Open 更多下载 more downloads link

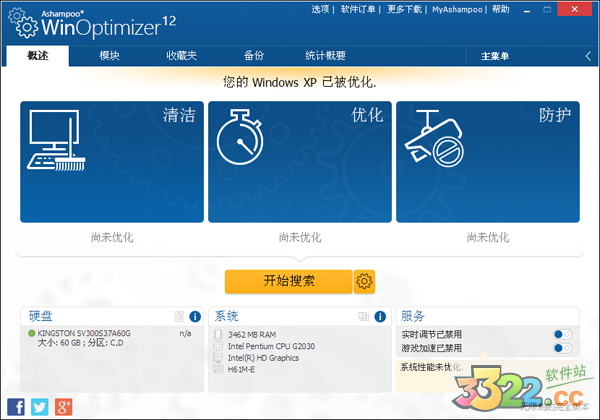[x=404, y=9]
